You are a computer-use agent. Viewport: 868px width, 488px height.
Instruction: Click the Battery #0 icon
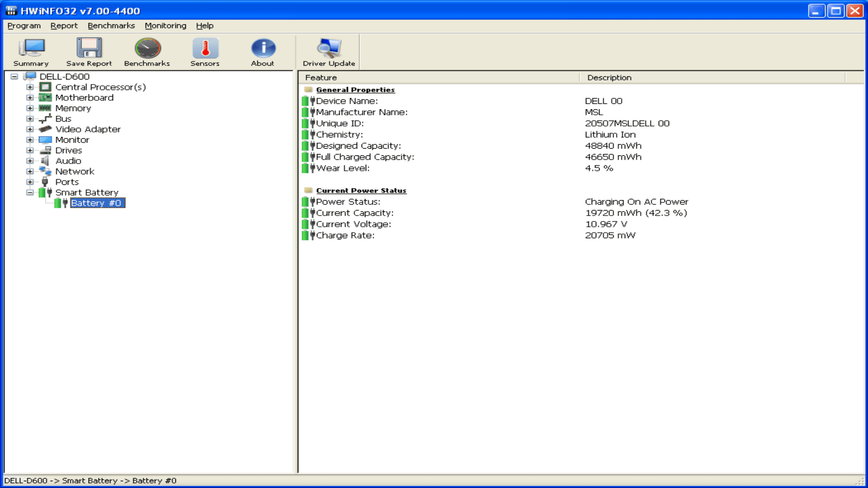pos(61,203)
